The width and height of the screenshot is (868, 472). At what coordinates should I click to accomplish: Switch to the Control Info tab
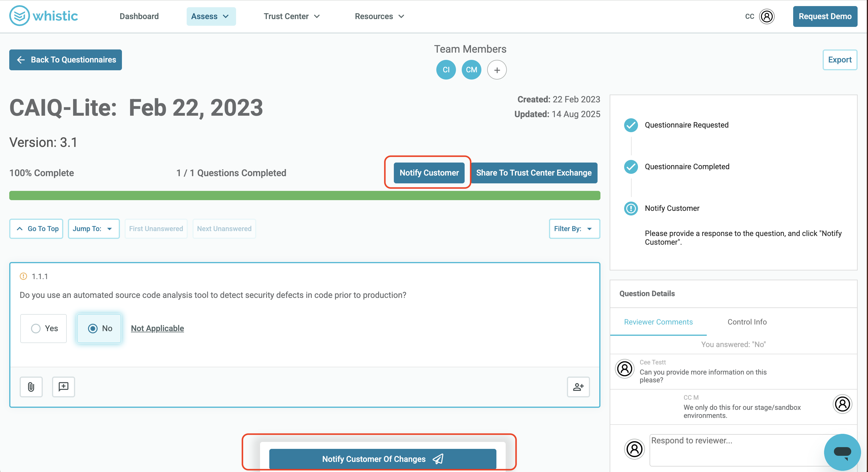pos(747,322)
